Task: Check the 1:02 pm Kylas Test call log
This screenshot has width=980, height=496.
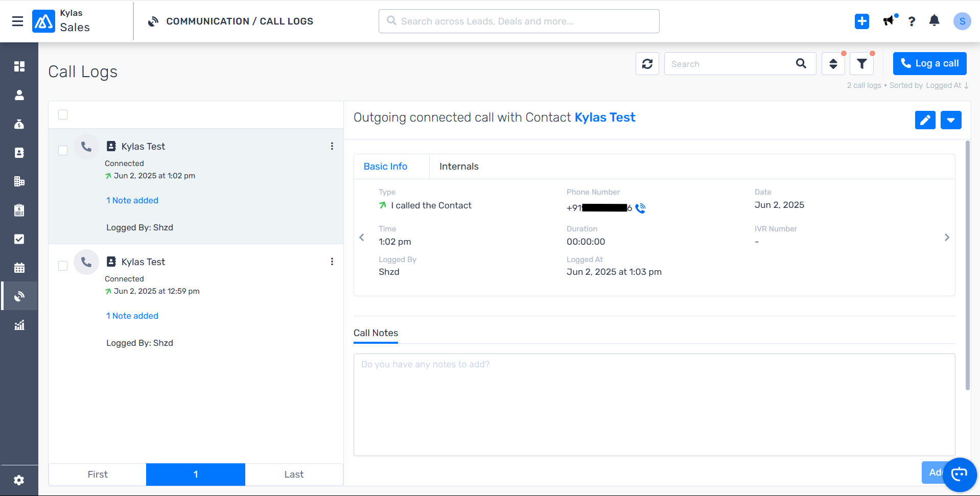Action: pos(63,150)
